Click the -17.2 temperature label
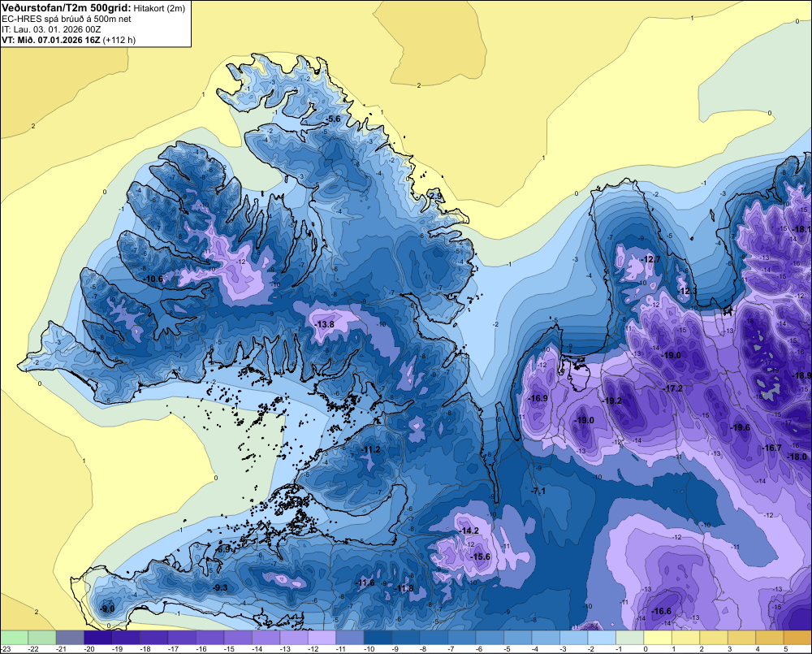The width and height of the screenshot is (812, 654). [x=672, y=388]
